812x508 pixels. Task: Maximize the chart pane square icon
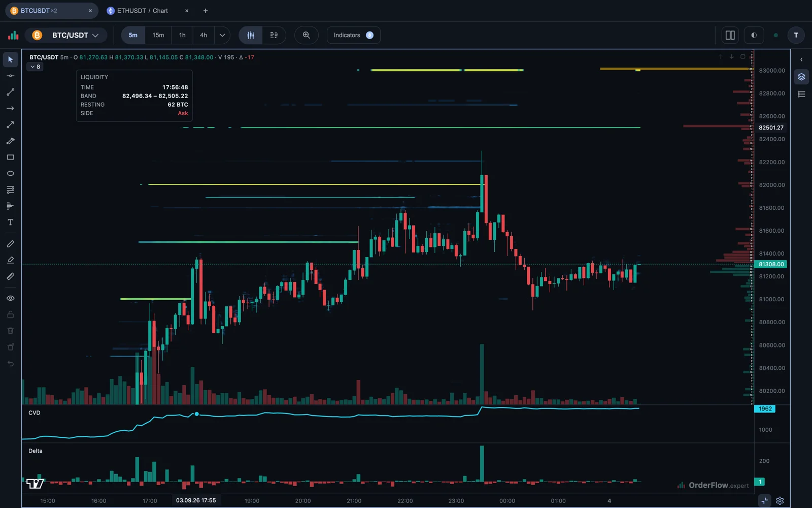pyautogui.click(x=743, y=56)
